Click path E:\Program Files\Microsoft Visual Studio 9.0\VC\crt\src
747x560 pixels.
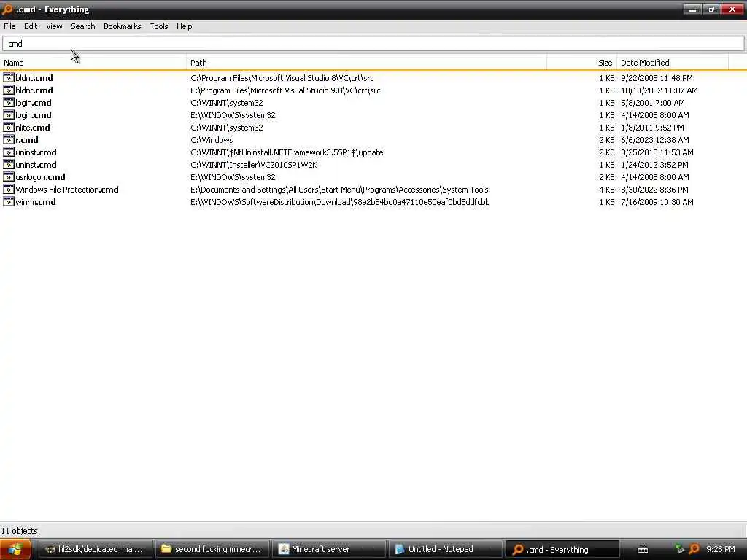tap(285, 90)
